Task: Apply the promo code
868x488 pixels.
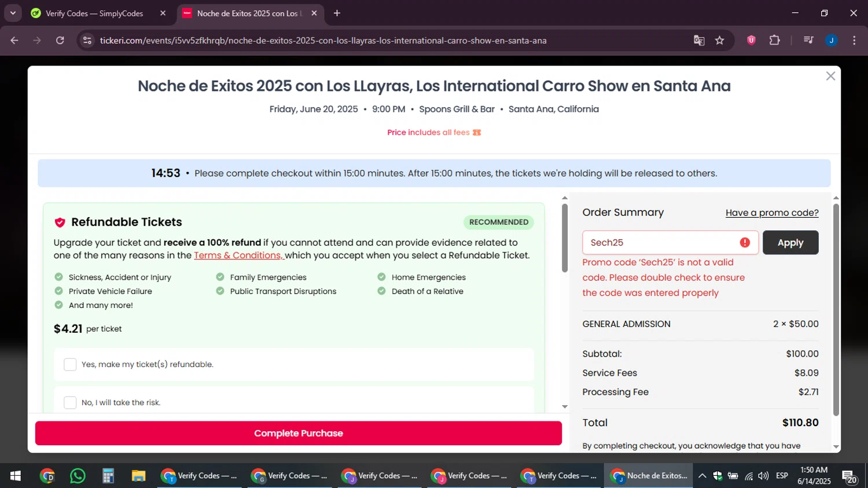Action: click(x=790, y=243)
